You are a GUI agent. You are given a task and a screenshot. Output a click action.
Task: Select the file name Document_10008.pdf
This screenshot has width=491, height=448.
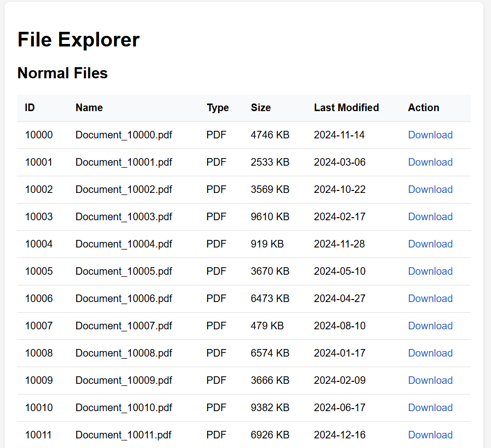124,353
